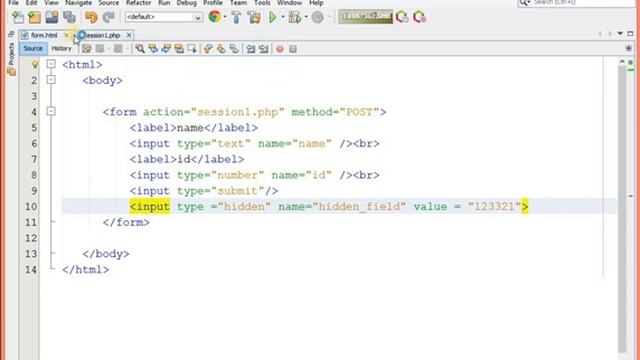640x360 pixels.
Task: Open the Debug menu
Action: pyautogui.click(x=187, y=3)
